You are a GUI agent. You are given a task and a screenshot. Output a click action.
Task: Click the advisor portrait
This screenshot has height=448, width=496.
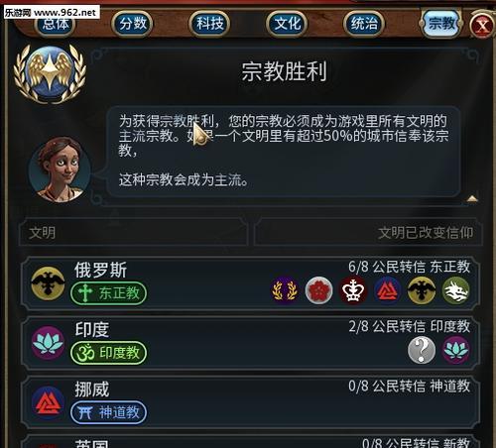click(x=60, y=169)
